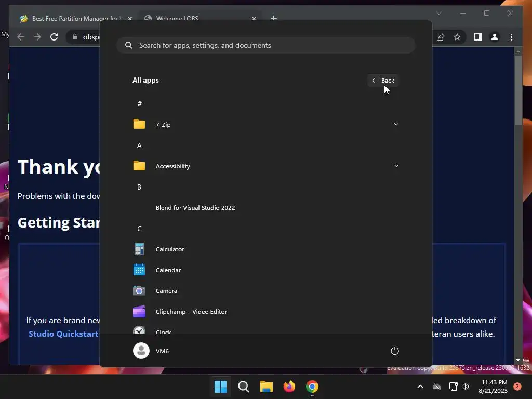Click the A letter header
Viewport: 532px width, 399px height.
tap(139, 145)
